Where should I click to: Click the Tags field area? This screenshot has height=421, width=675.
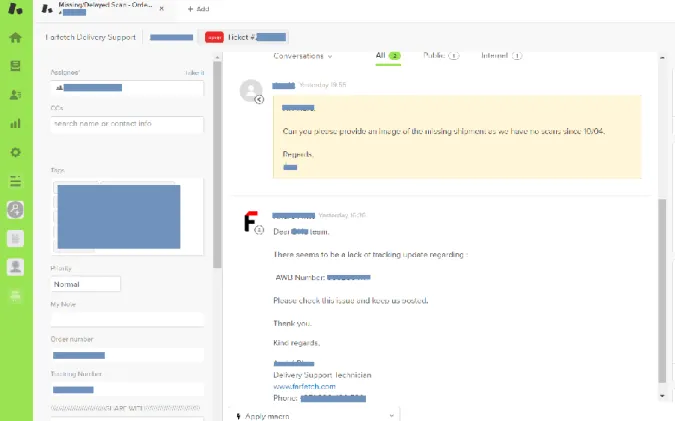click(127, 217)
